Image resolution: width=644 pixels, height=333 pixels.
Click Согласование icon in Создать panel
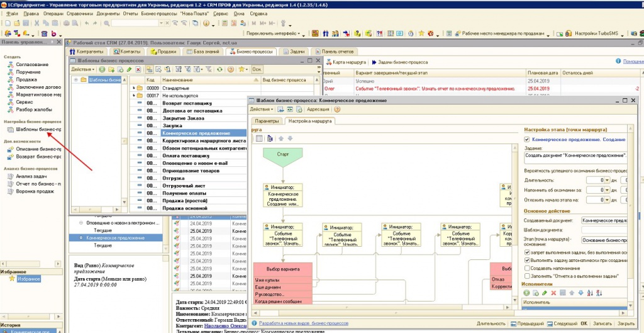click(10, 65)
